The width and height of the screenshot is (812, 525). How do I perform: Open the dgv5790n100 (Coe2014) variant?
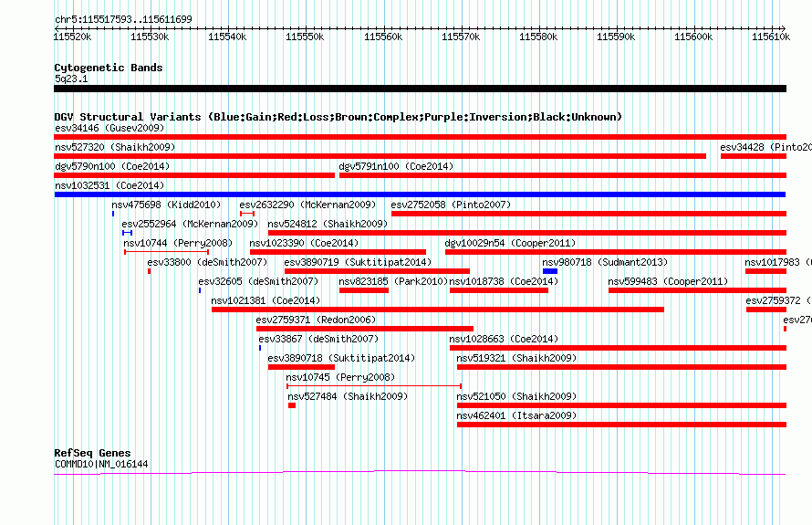[112, 166]
